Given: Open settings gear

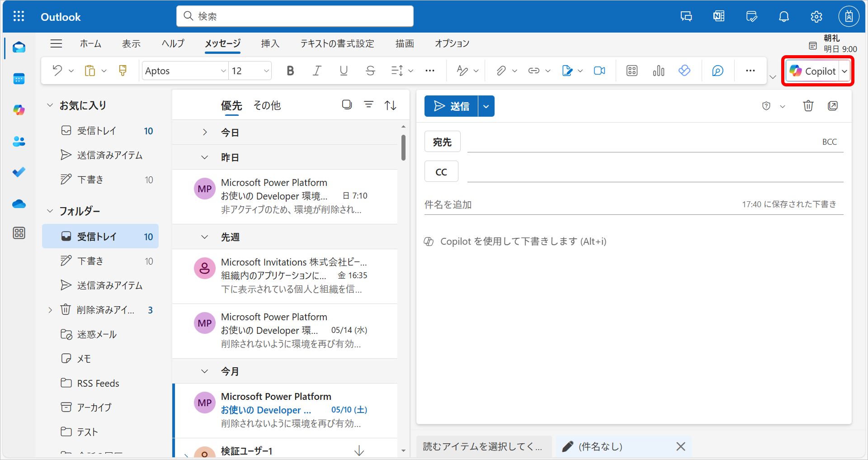Looking at the screenshot, I should [x=816, y=17].
